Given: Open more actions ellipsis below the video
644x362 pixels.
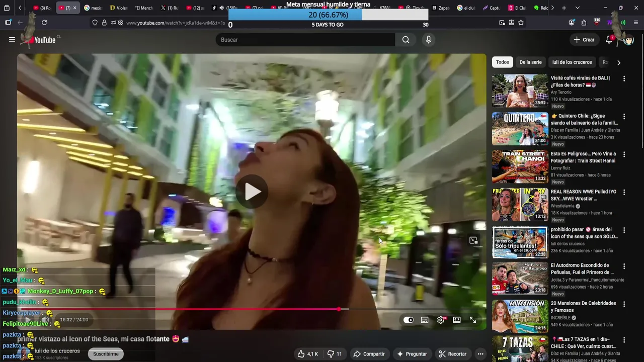Looking at the screenshot, I should point(480,354).
